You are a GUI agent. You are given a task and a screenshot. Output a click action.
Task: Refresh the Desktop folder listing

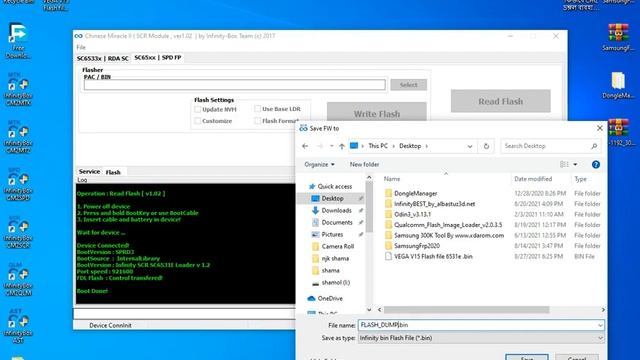pos(486,146)
